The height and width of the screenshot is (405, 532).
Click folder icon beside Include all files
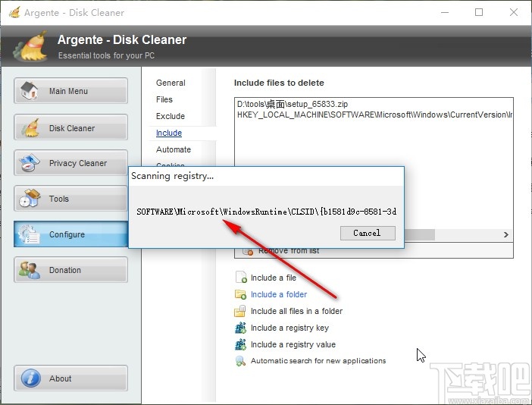point(240,311)
